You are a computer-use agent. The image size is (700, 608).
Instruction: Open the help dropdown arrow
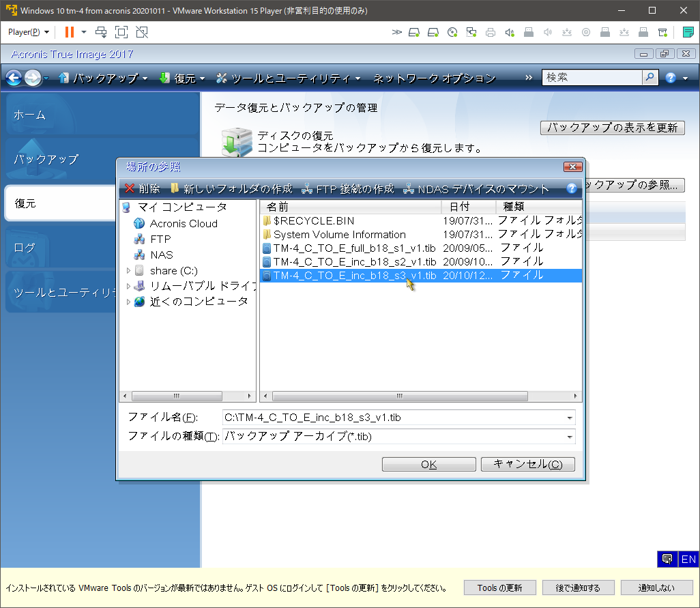click(x=685, y=78)
